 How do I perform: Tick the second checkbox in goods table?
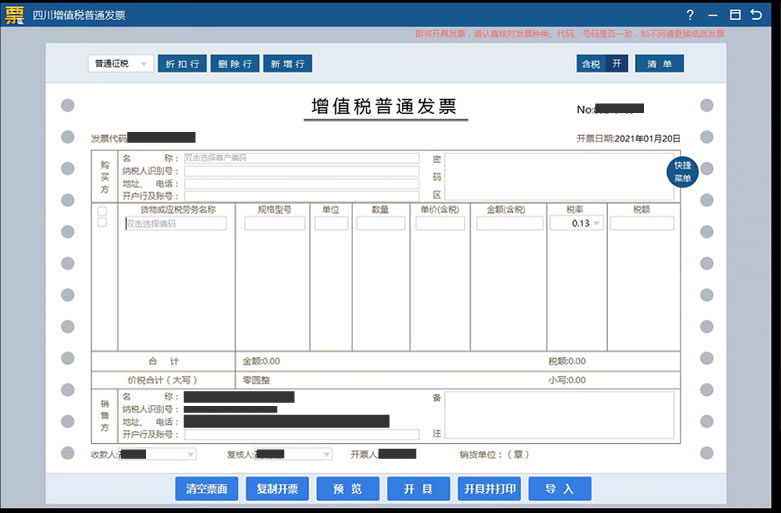pos(102,223)
